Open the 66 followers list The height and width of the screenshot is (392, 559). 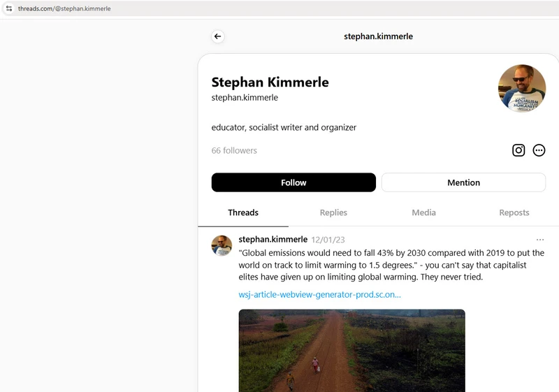(x=234, y=151)
